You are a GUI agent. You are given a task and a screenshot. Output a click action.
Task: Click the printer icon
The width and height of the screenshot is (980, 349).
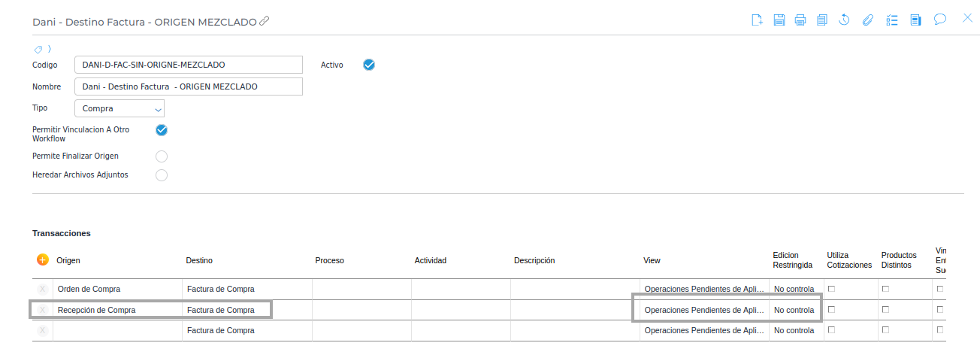pyautogui.click(x=800, y=20)
